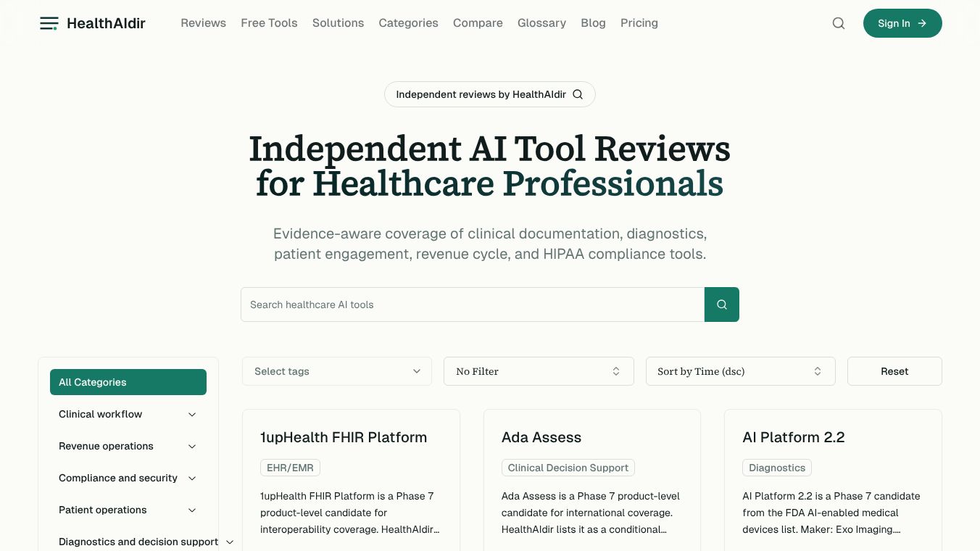
Task: Click the AI Platform 2.2 description text
Action: (x=832, y=513)
